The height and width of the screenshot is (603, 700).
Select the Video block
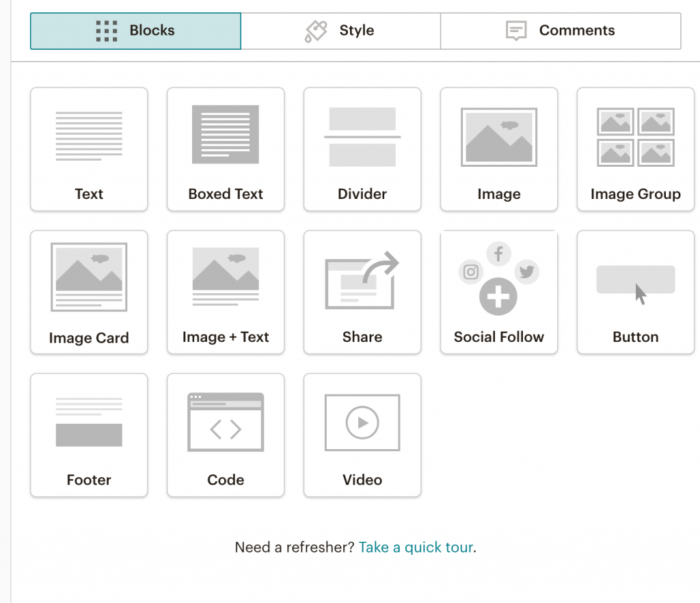[362, 435]
